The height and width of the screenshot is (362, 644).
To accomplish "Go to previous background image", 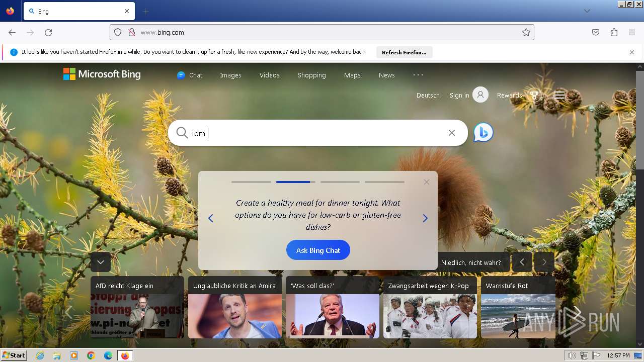I will tap(522, 262).
